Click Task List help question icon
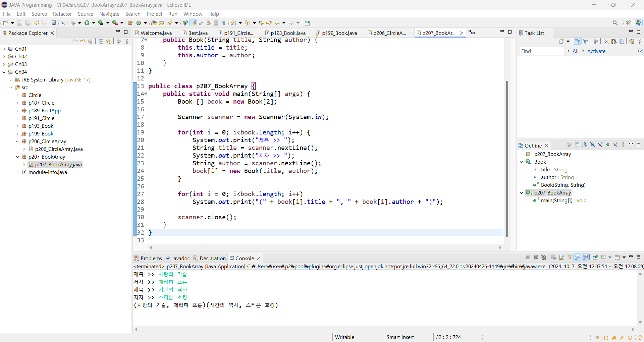 pos(640,51)
